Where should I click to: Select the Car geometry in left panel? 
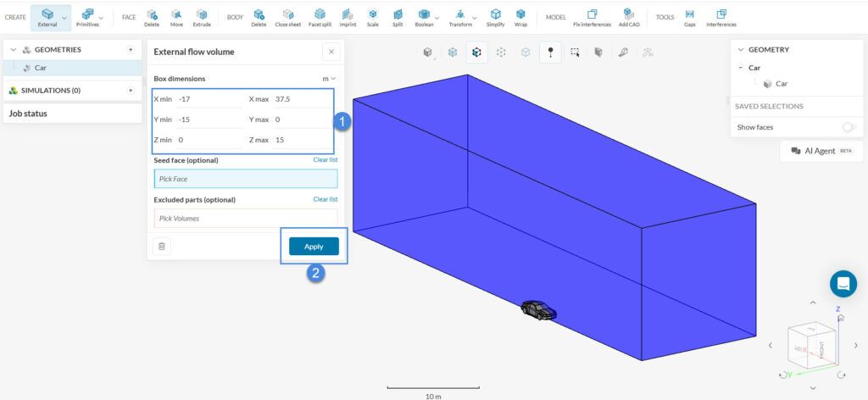tap(40, 68)
